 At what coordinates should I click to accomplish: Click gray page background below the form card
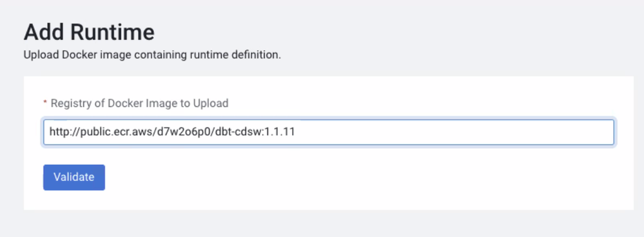(329, 224)
